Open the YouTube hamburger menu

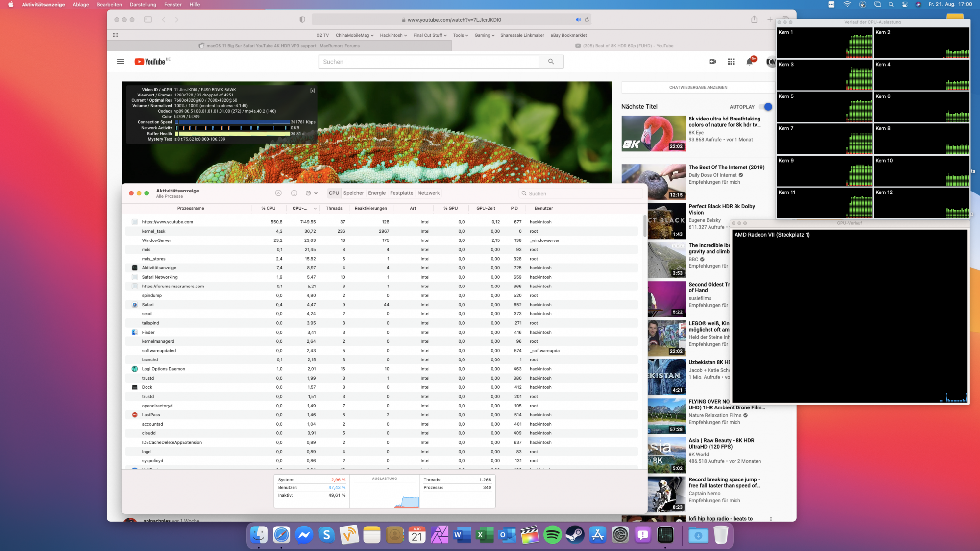[121, 62]
